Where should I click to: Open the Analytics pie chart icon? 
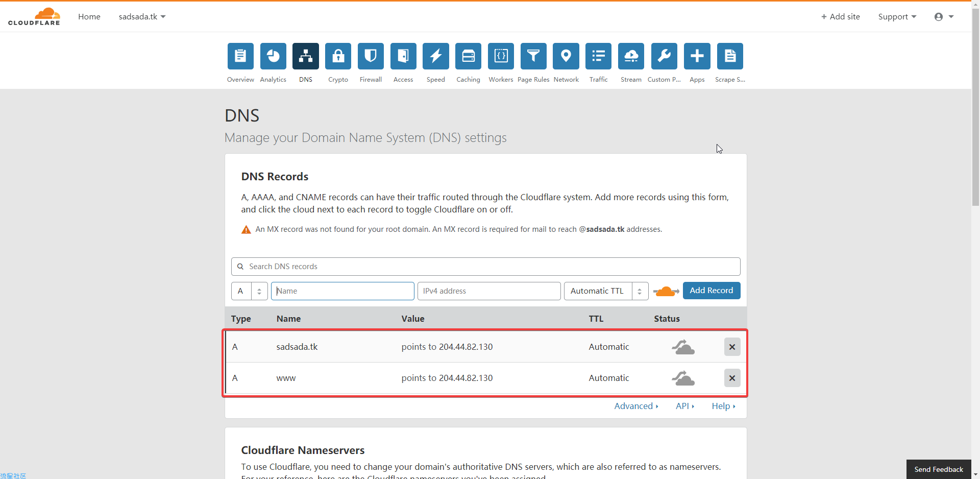tap(273, 56)
